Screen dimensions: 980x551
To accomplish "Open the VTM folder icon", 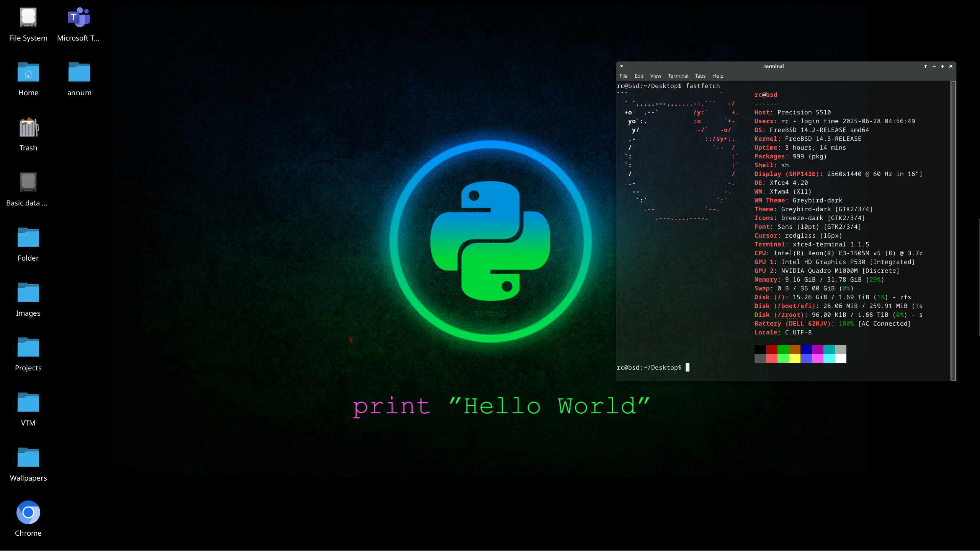I will pyautogui.click(x=28, y=403).
